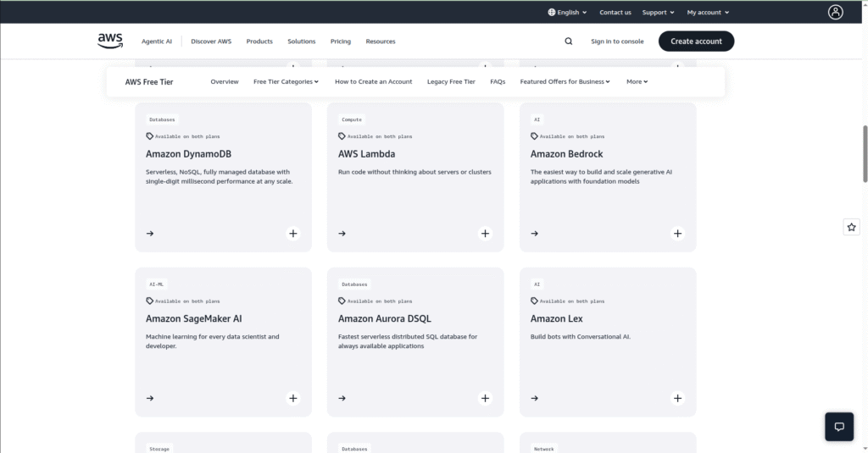Open the Discover AWS menu
The height and width of the screenshot is (453, 868).
(x=211, y=41)
